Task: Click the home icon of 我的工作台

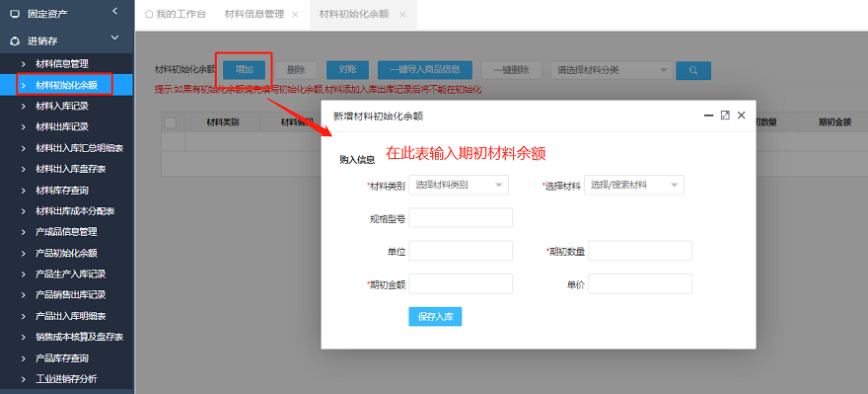Action: click(148, 14)
